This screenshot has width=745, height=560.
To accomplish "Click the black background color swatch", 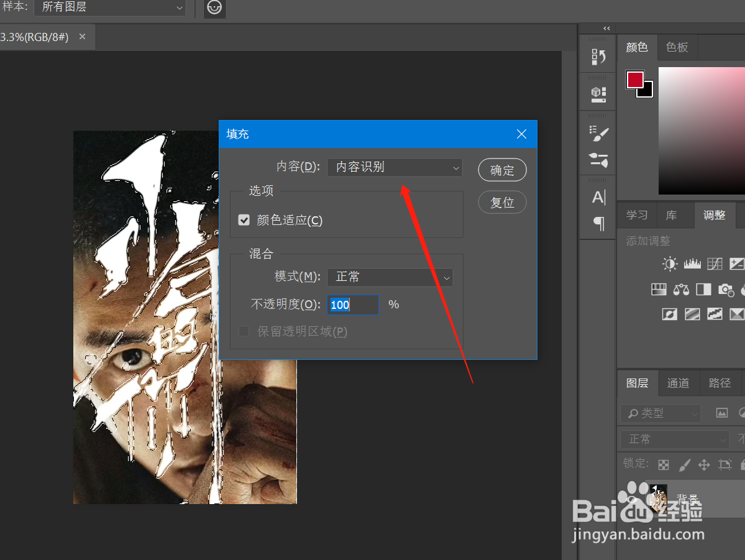I will [x=647, y=91].
